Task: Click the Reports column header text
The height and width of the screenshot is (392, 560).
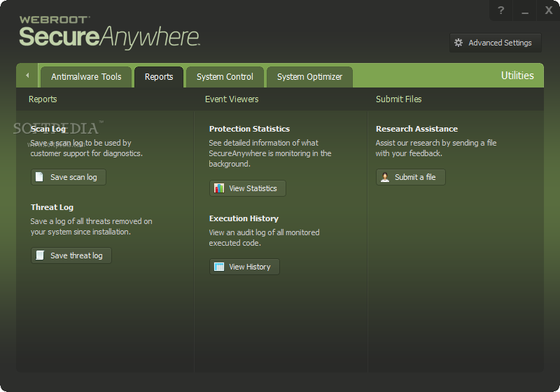Action: click(43, 99)
